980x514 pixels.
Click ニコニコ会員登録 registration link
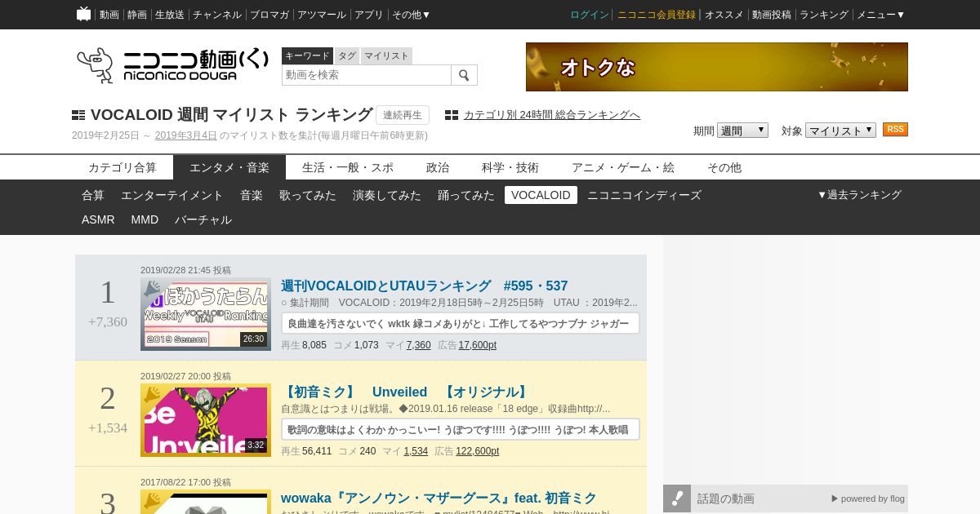point(657,15)
